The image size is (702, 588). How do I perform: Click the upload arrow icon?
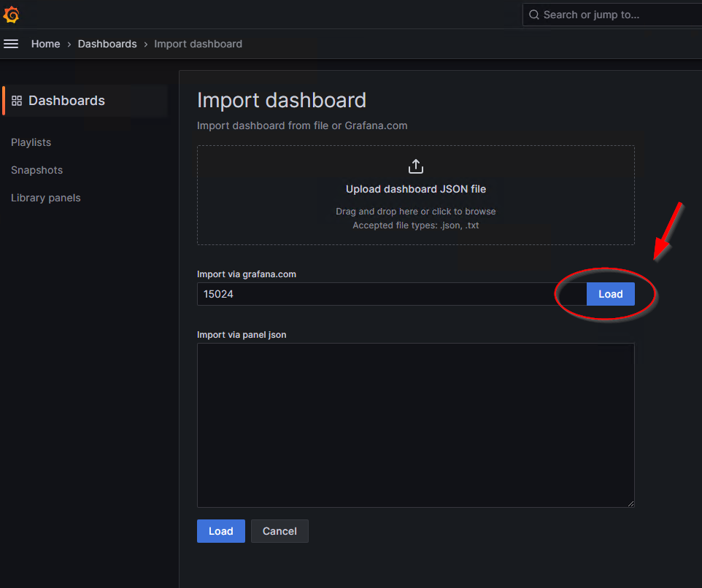pos(415,166)
